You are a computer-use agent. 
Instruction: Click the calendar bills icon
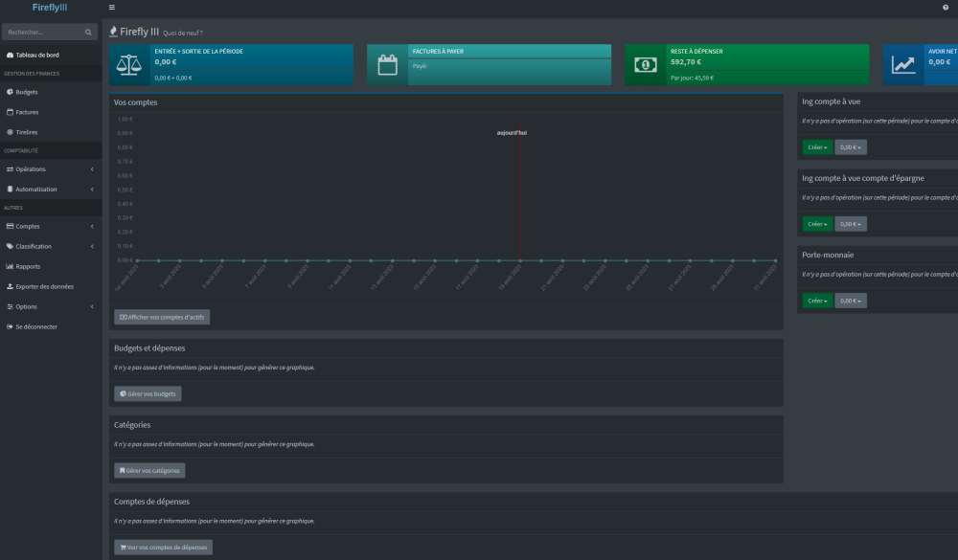point(387,65)
